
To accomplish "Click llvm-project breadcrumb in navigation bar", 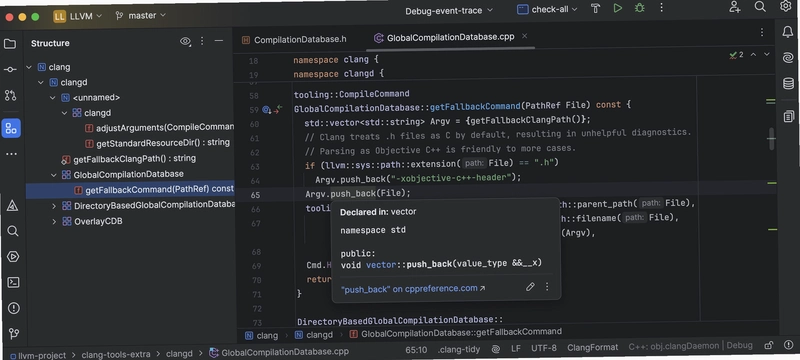I will [38, 355].
